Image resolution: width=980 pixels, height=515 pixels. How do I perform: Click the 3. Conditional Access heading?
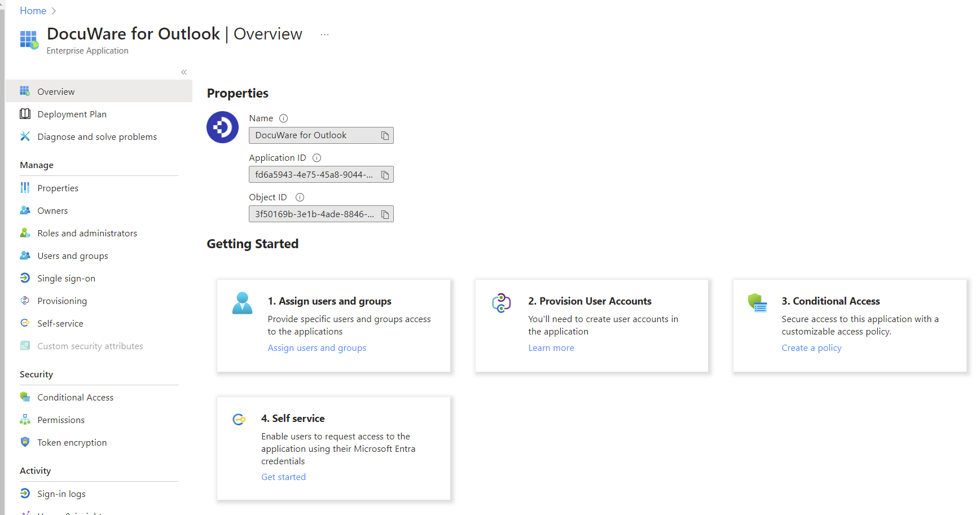click(x=830, y=301)
